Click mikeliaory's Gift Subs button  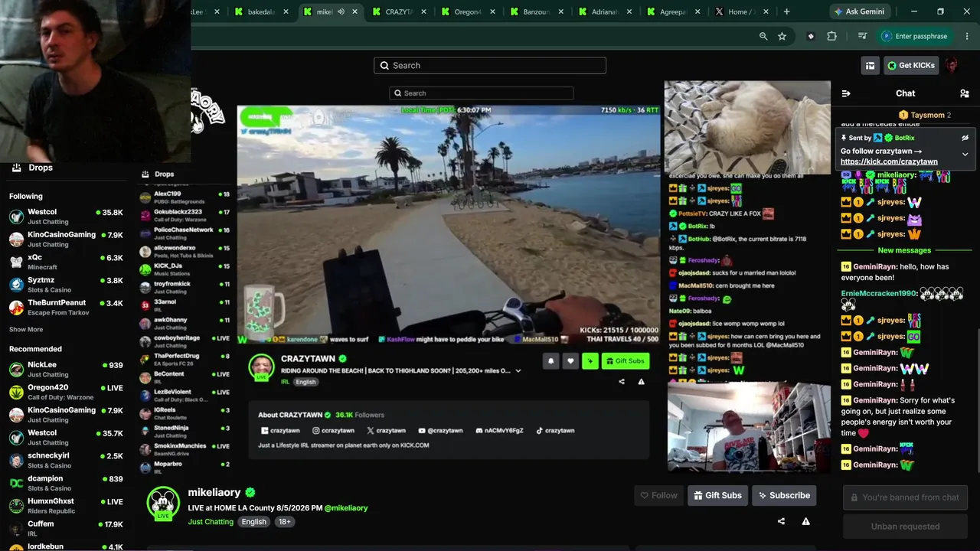[x=717, y=496]
